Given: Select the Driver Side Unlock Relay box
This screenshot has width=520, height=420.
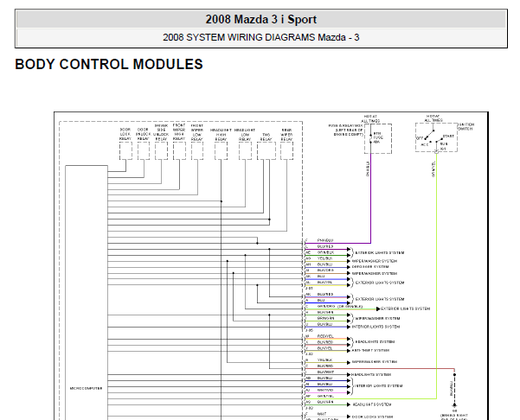Looking at the screenshot, I should point(161,150).
